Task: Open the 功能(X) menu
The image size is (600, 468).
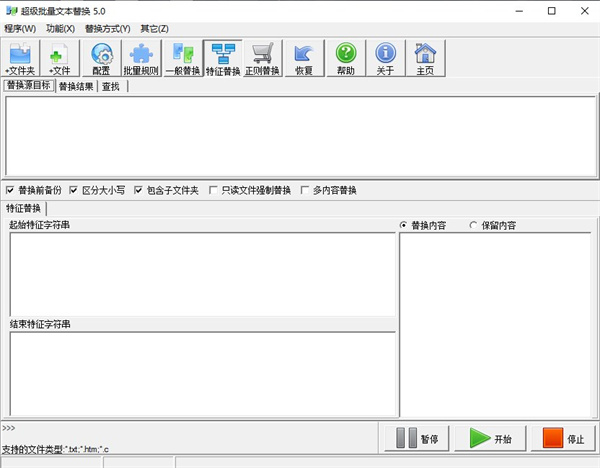Action: pos(60,29)
